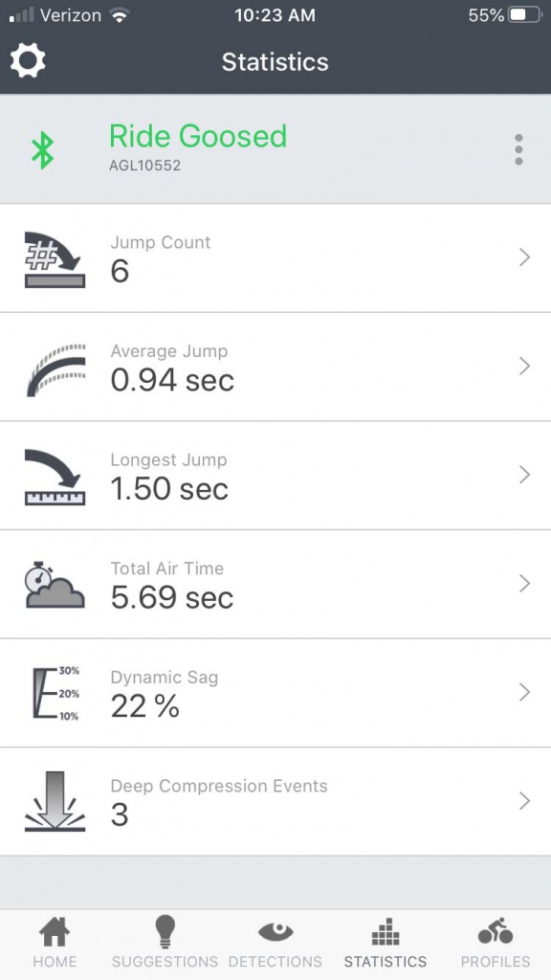Open the three-dot overflow menu
This screenshot has height=980, width=551.
(518, 149)
